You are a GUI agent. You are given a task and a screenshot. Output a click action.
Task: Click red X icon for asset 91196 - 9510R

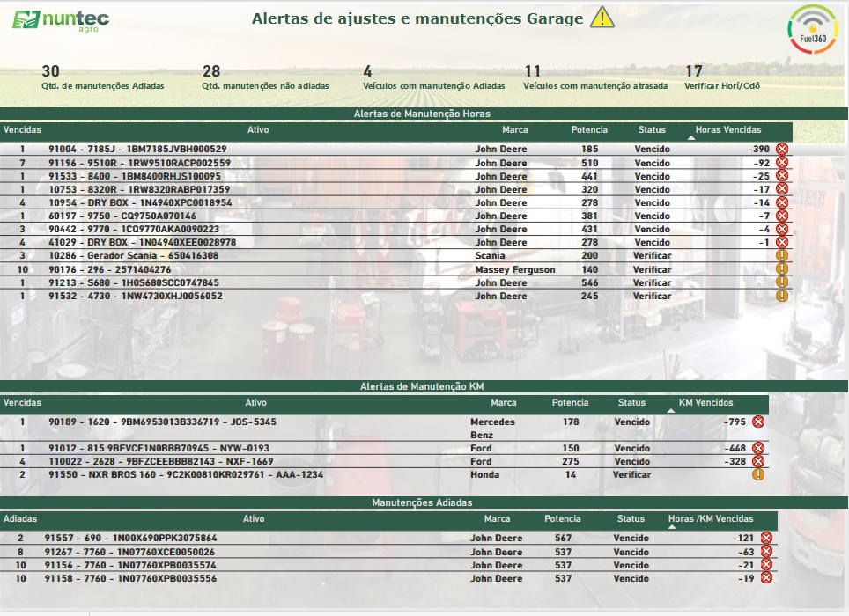point(782,162)
